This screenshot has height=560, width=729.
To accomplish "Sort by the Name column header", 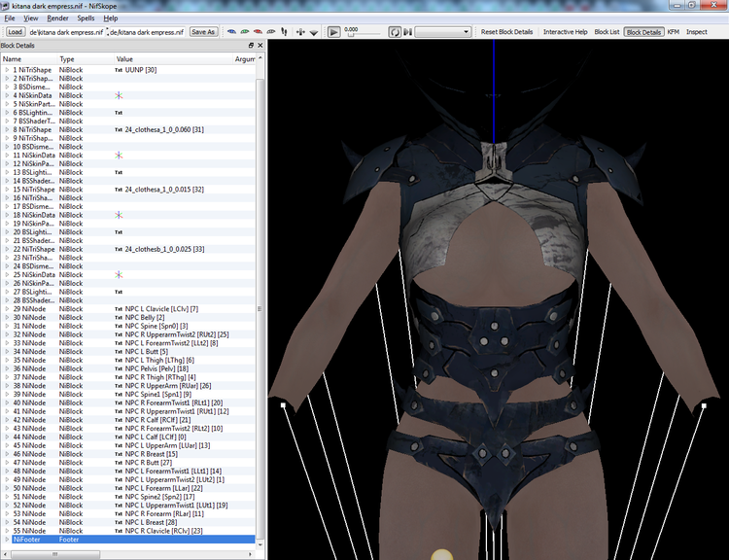I will (29, 59).
